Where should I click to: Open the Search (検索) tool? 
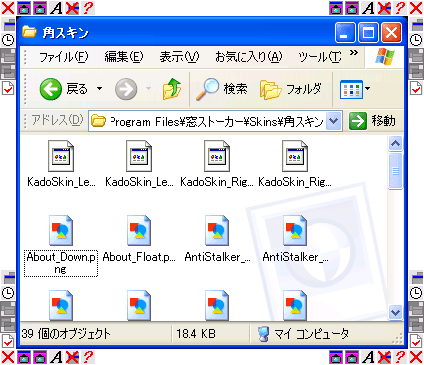coord(222,89)
